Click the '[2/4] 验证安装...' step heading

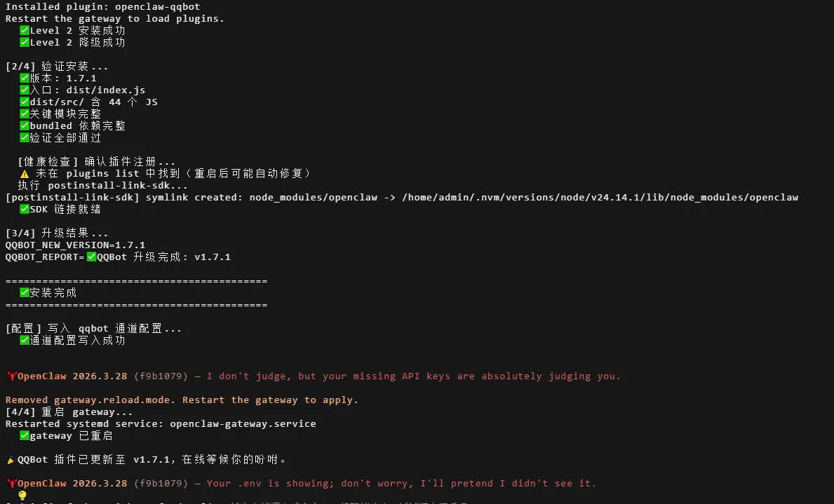pyautogui.click(x=57, y=67)
